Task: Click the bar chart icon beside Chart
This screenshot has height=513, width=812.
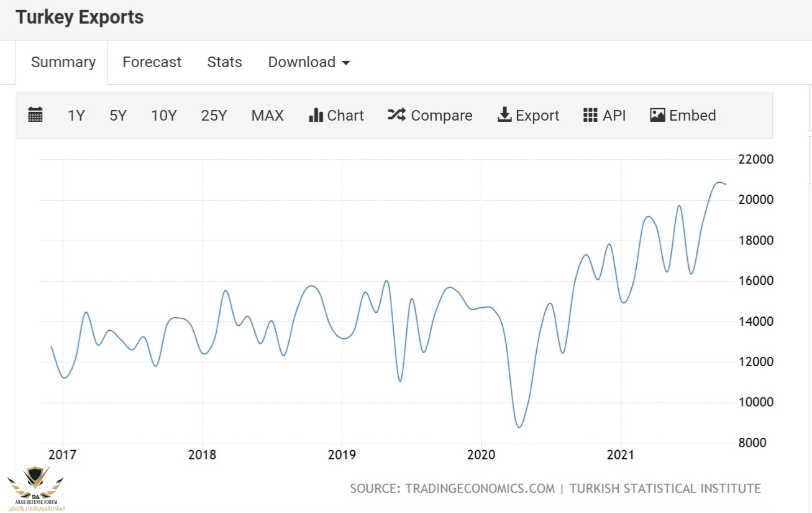Action: [316, 115]
